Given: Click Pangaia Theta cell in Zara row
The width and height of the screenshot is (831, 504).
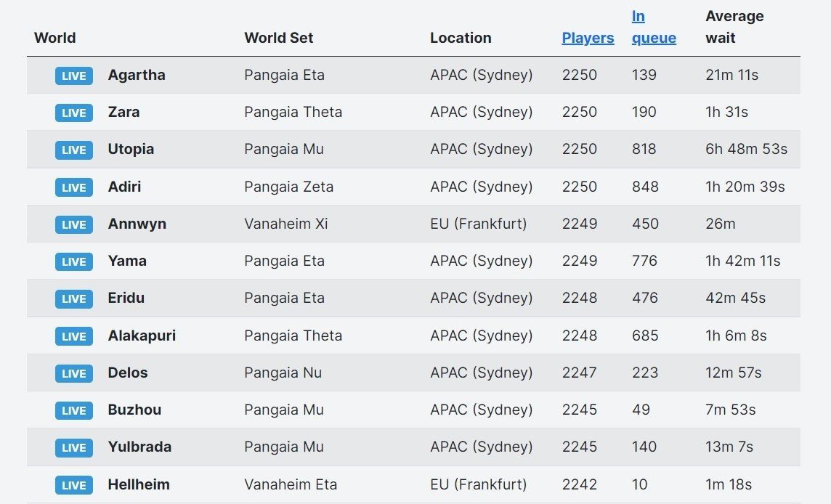Looking at the screenshot, I should pyautogui.click(x=293, y=113).
